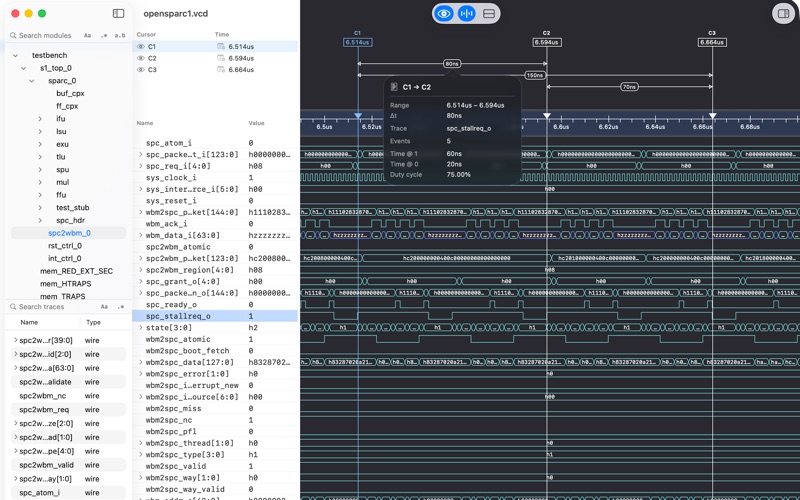Viewport: 800px width, 500px height.
Task: Expand the tlu module
Action: 40,157
